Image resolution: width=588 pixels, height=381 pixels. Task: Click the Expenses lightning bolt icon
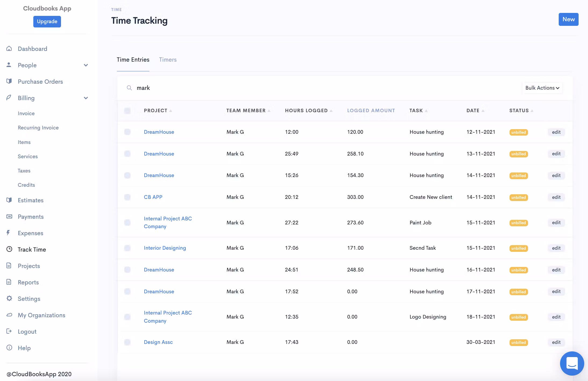[x=8, y=233]
